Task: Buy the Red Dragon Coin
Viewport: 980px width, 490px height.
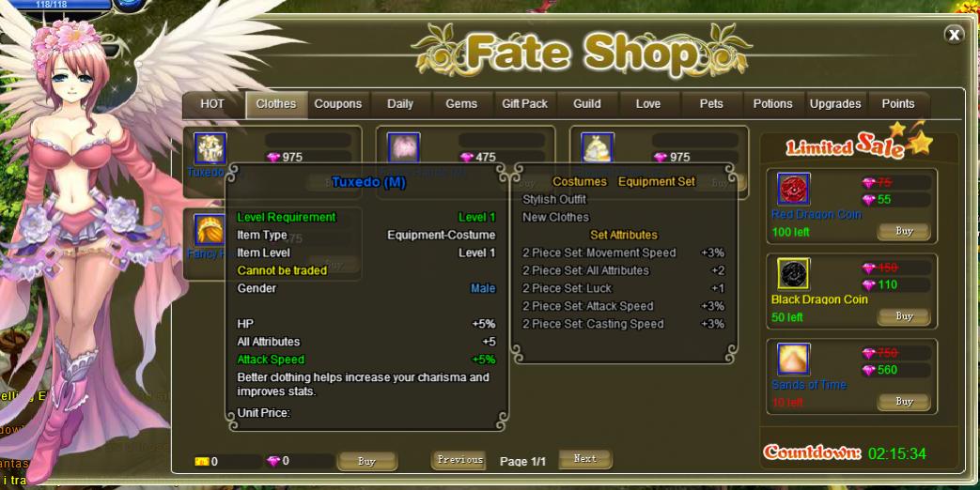Action: (x=904, y=232)
